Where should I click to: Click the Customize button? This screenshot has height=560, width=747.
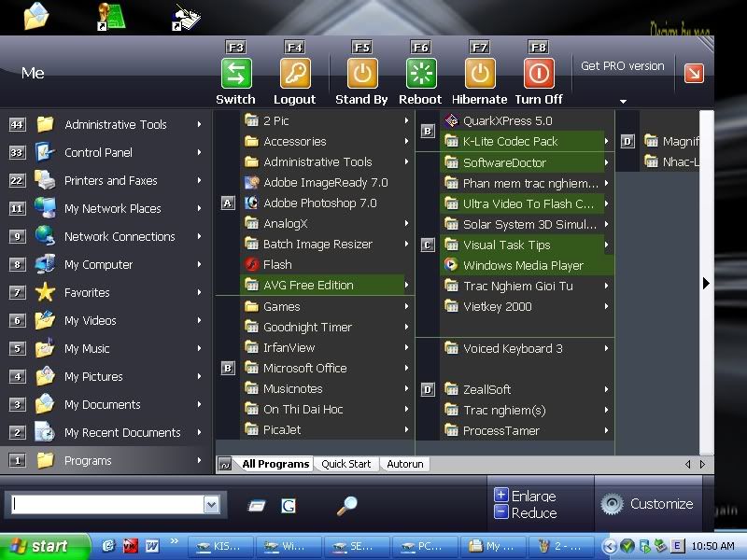coord(649,504)
